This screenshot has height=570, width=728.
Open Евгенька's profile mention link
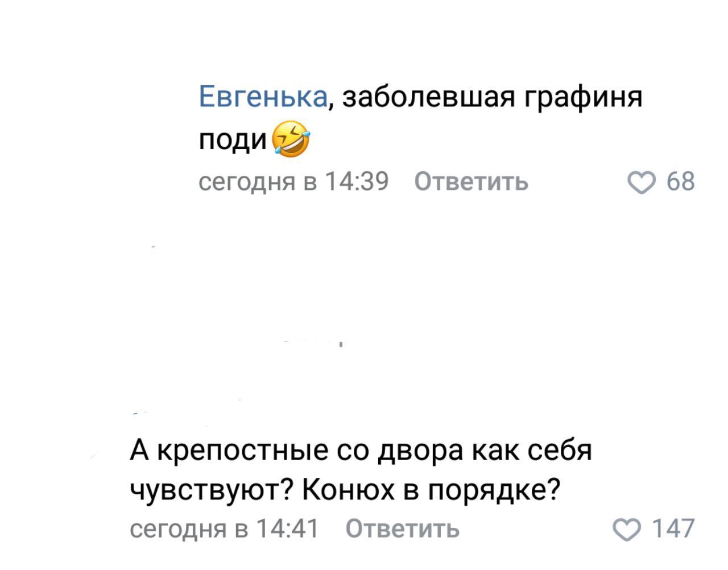tap(263, 97)
